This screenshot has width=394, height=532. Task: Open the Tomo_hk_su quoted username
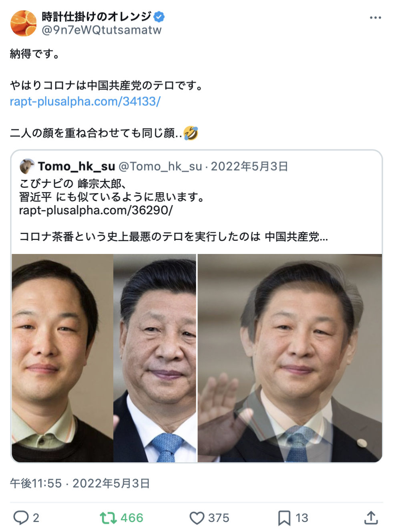76,166
